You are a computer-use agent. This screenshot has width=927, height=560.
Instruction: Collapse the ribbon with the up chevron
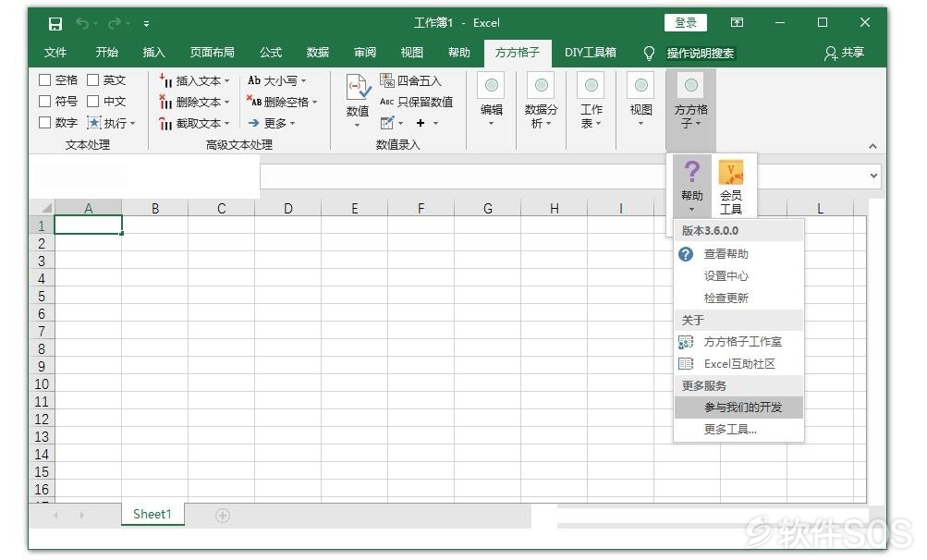[872, 146]
